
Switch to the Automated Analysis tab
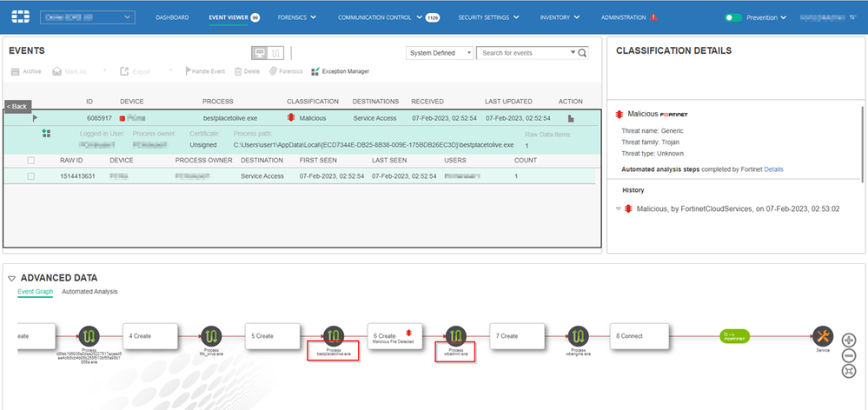click(89, 292)
